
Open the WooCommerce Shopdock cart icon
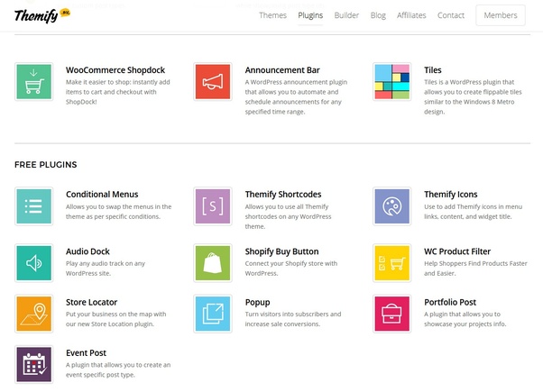34,82
